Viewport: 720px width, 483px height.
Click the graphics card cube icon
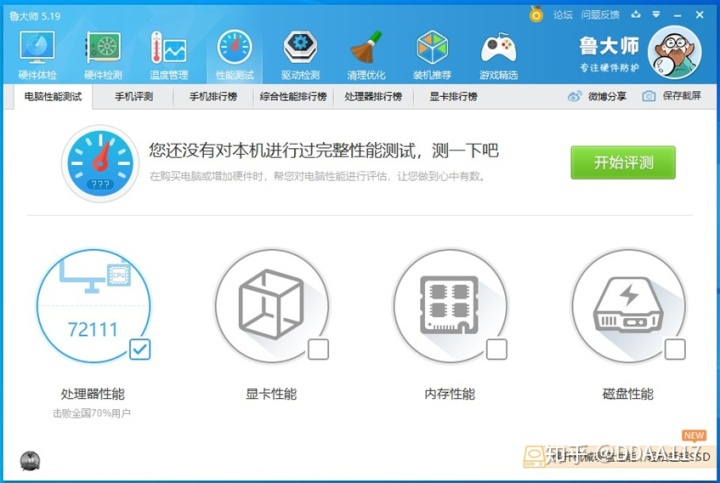pos(271,304)
